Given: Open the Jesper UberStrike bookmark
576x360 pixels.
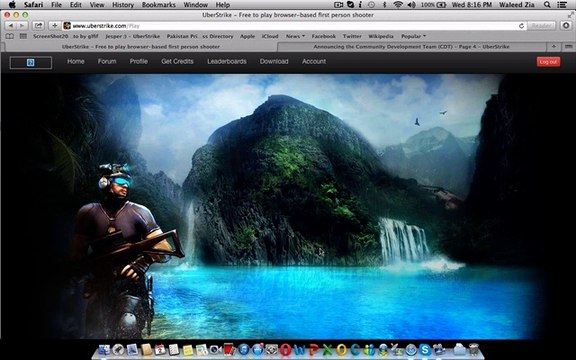Looking at the screenshot, I should 133,36.
